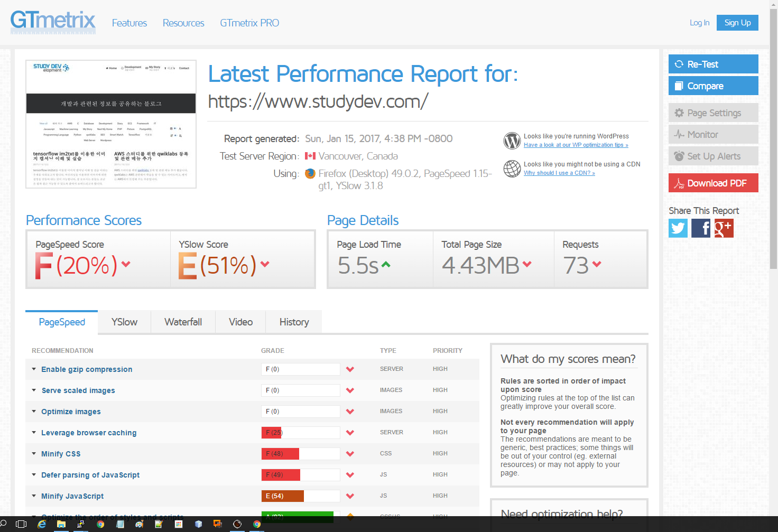Expand the Minify CSS recommendation
The width and height of the screenshot is (778, 532).
tap(61, 454)
